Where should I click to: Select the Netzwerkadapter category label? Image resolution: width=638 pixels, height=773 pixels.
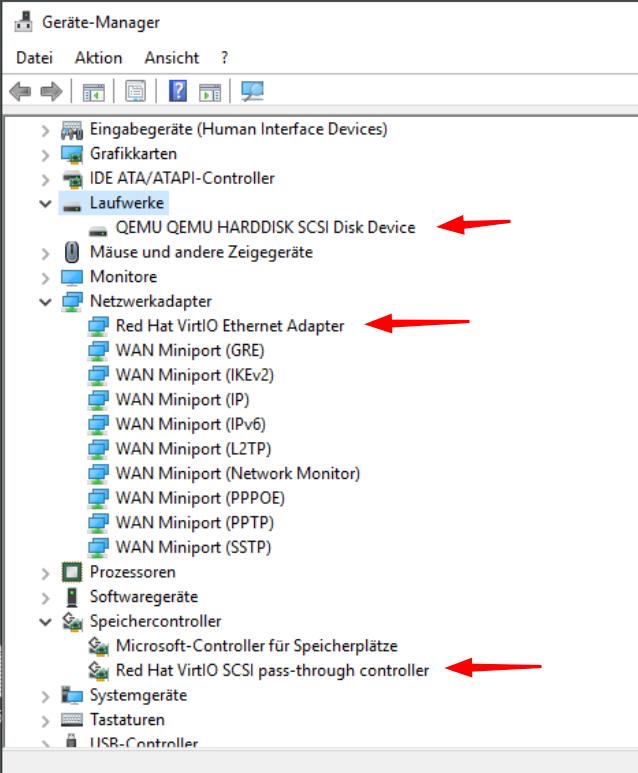(x=150, y=301)
